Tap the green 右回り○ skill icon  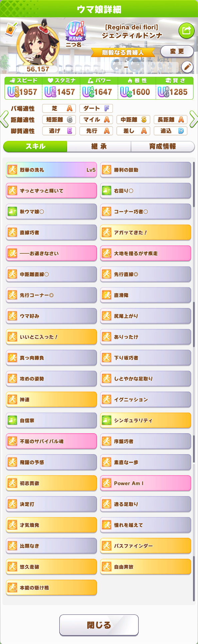coord(107,191)
